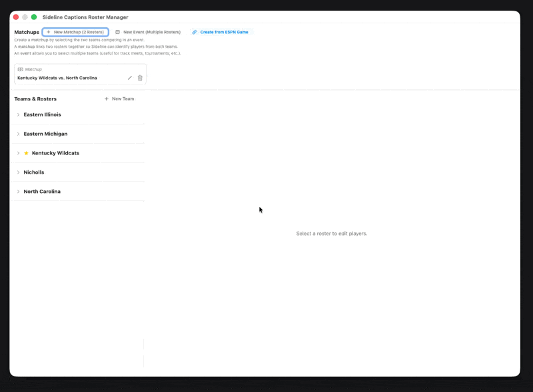Expand the Nicholls team chevron
This screenshot has width=533, height=392.
pyautogui.click(x=18, y=172)
